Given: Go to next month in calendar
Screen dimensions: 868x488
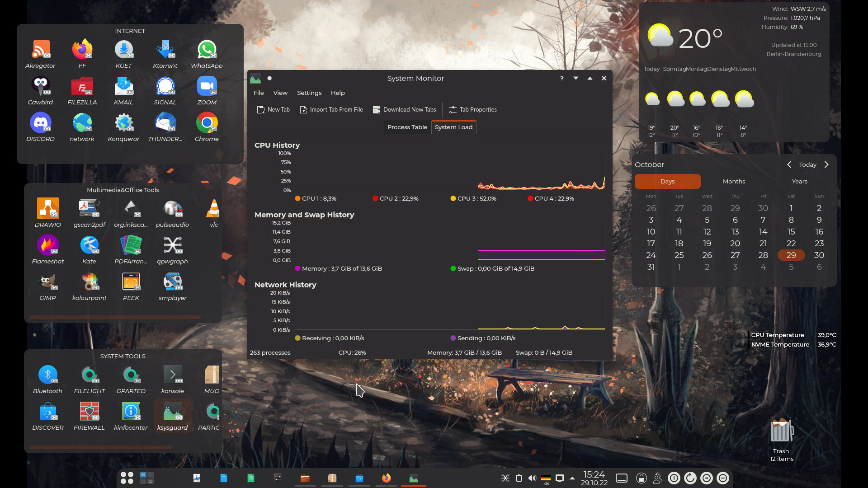Looking at the screenshot, I should coord(826,165).
